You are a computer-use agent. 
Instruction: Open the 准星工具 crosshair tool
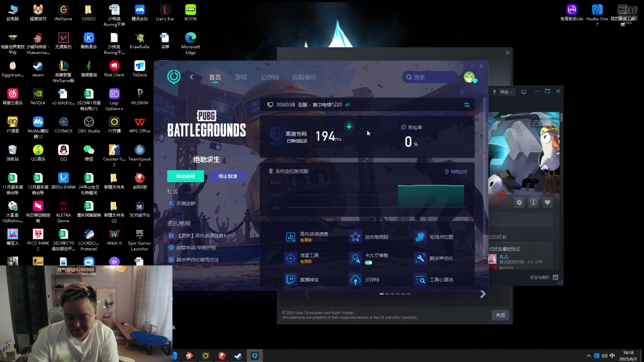click(290, 258)
